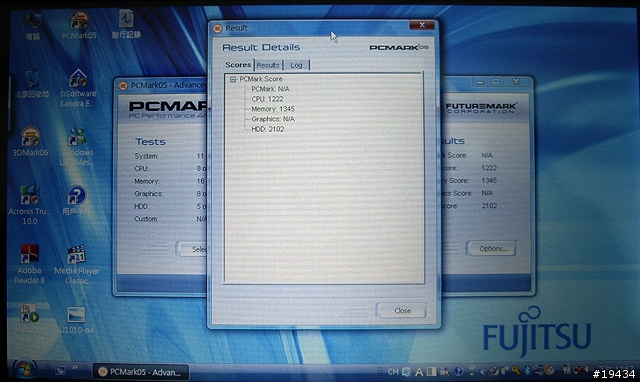Click 'CPU:' label in Tests panel
Screen dimensions: 640x382
click(x=141, y=169)
